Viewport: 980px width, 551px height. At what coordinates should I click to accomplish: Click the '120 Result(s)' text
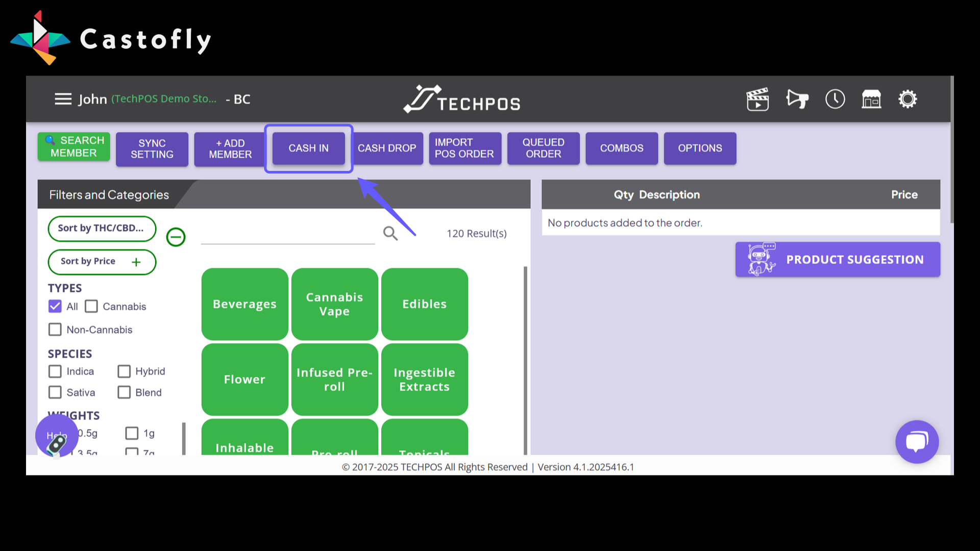click(477, 234)
